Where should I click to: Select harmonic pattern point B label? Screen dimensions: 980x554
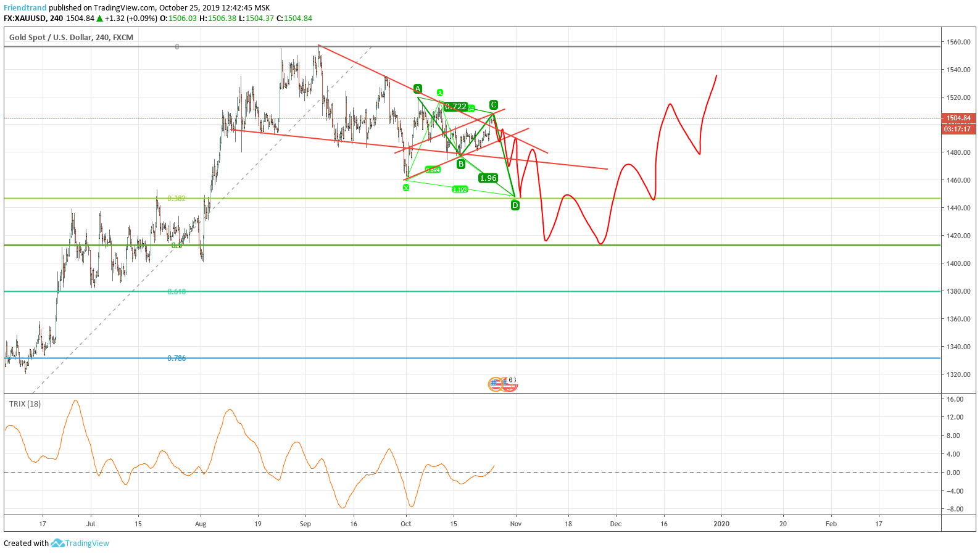(461, 164)
